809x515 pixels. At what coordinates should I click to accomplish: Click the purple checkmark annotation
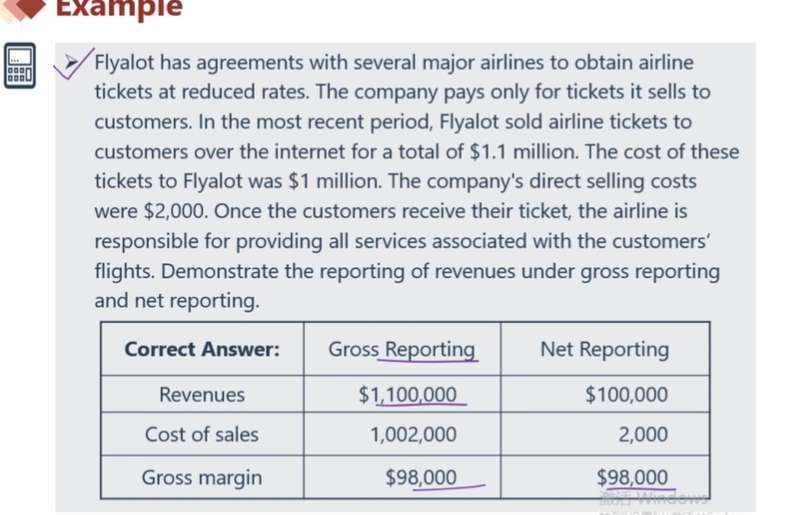coord(80,65)
